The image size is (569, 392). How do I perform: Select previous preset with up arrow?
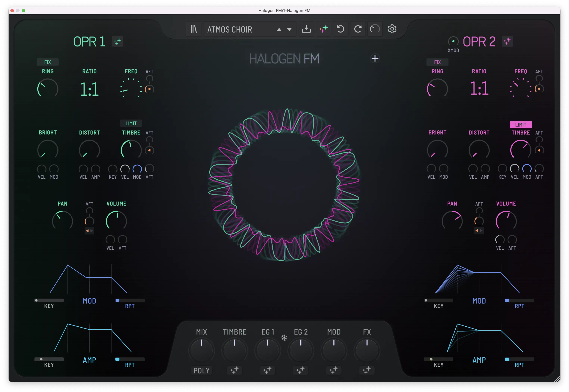[x=279, y=30]
